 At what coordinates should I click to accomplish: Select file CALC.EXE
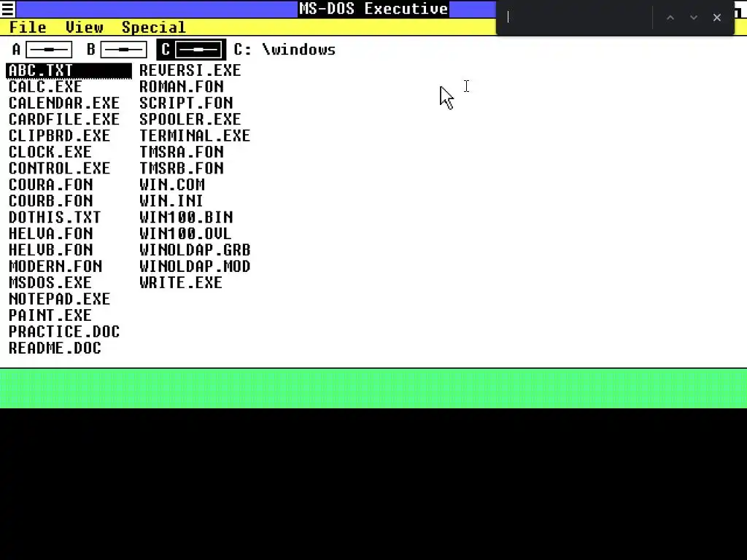(45, 87)
